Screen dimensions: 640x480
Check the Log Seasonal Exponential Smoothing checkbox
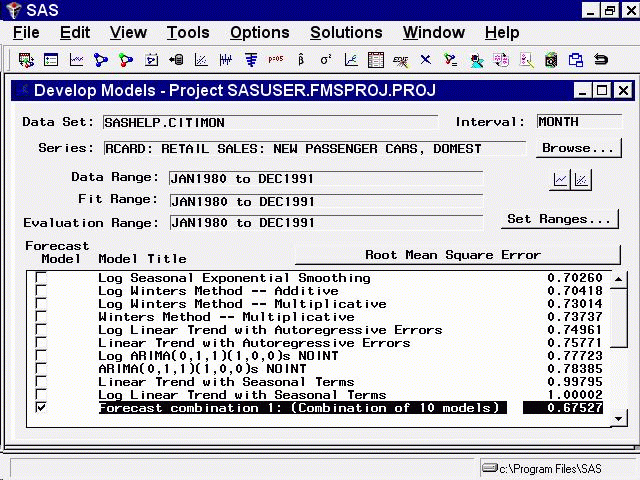coord(40,278)
